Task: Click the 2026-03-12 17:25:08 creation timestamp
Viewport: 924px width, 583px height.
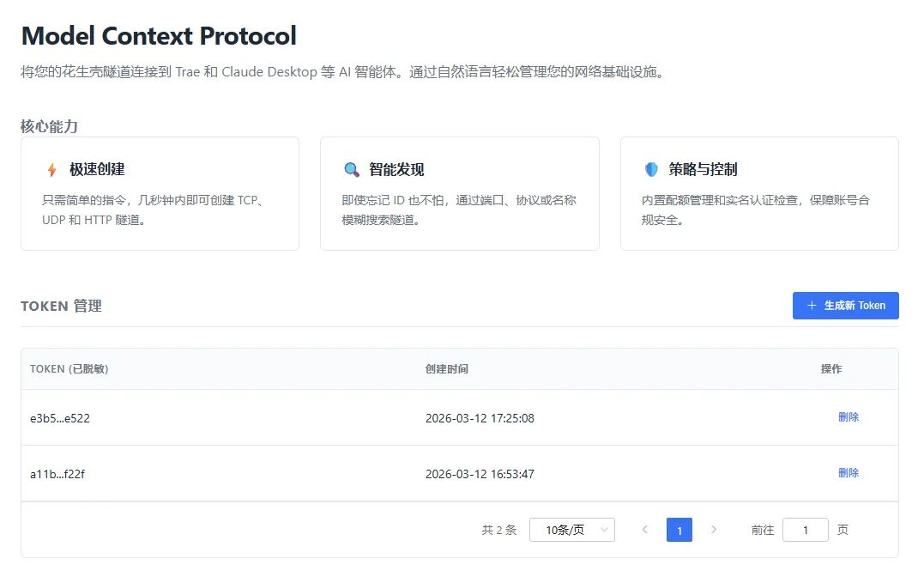Action: click(480, 419)
